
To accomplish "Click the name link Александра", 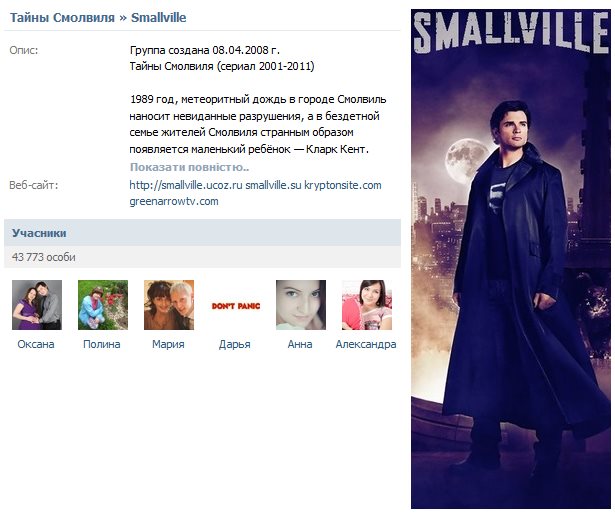I will (x=366, y=344).
